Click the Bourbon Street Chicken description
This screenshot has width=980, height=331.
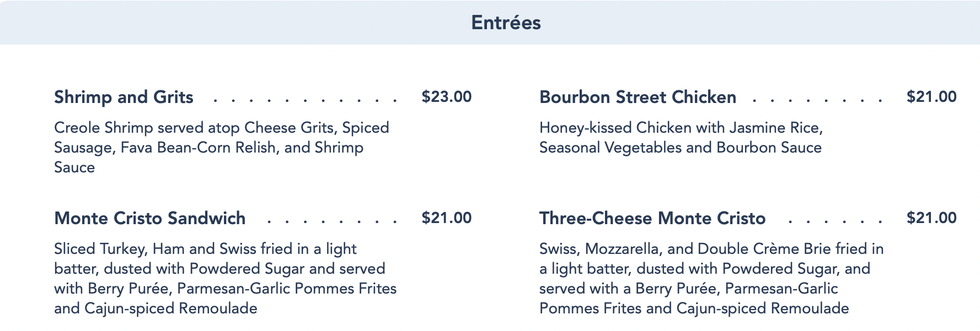coord(681,138)
